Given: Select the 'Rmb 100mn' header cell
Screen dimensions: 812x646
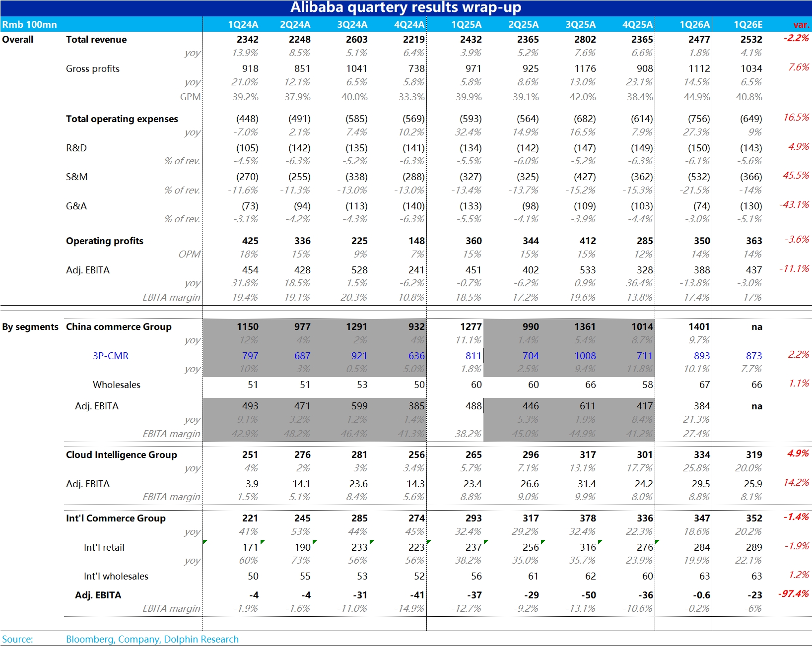Looking at the screenshot, I should (x=30, y=24).
